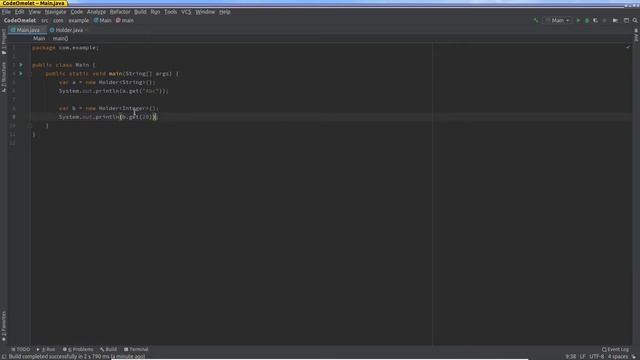Open the Navigate menu
The width and height of the screenshot is (640, 360).
(55, 12)
